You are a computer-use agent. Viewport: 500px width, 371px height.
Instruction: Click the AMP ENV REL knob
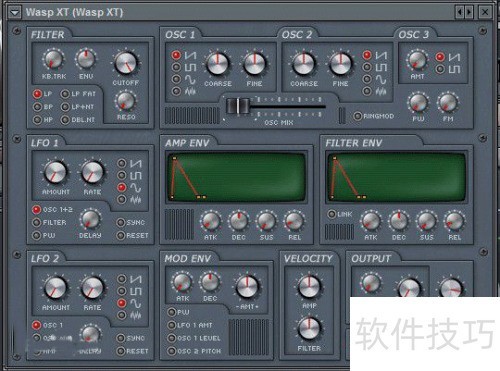click(x=294, y=221)
